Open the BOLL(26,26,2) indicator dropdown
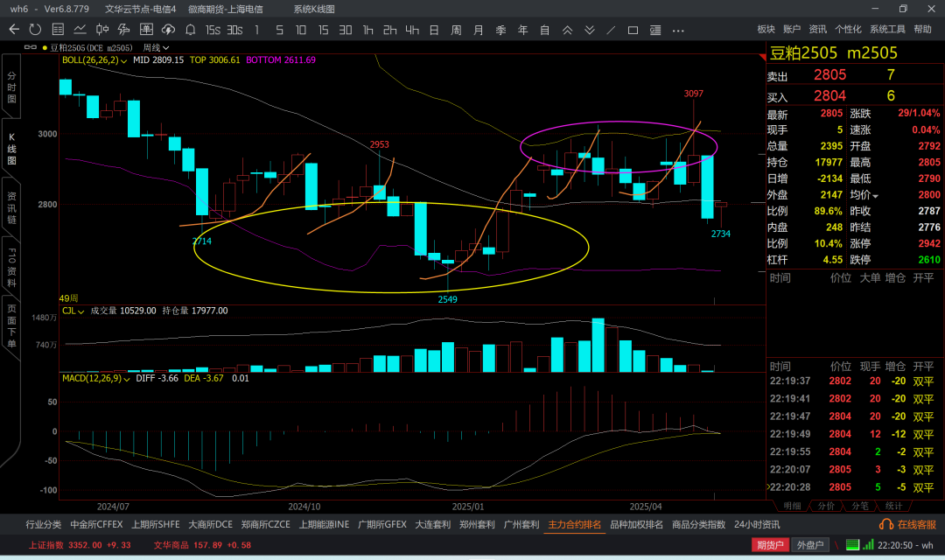945x560 pixels. (94, 60)
